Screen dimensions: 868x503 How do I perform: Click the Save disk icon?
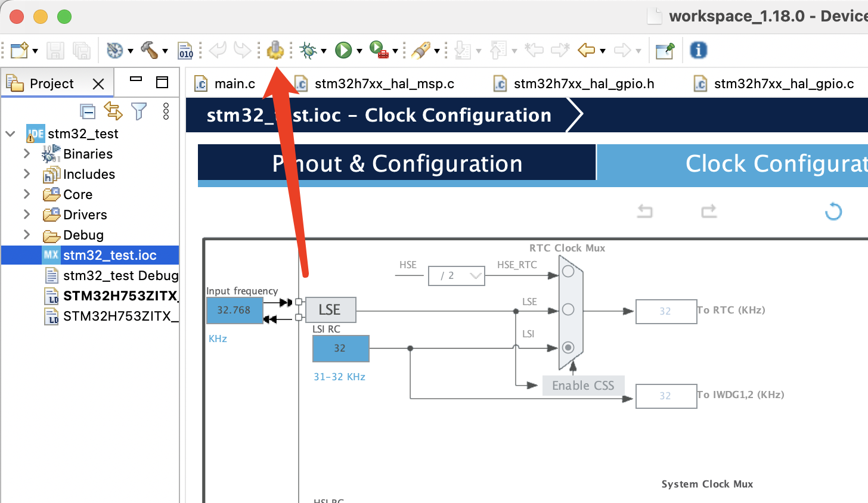(x=55, y=51)
